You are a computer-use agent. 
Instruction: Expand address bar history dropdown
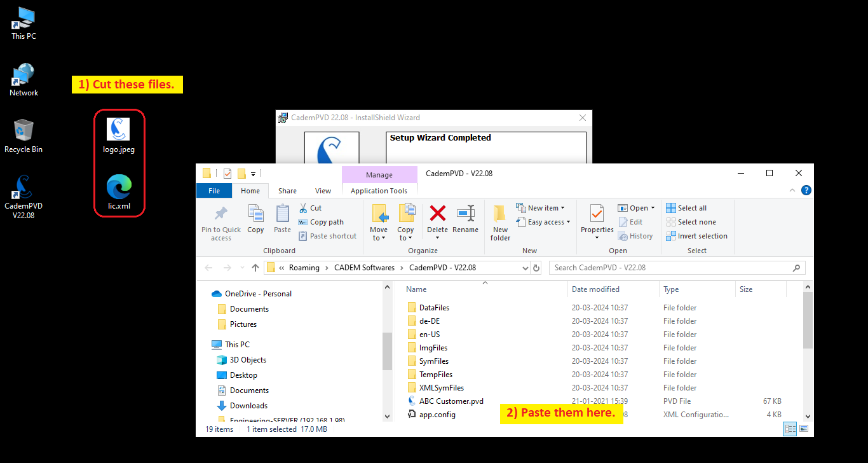click(x=525, y=268)
